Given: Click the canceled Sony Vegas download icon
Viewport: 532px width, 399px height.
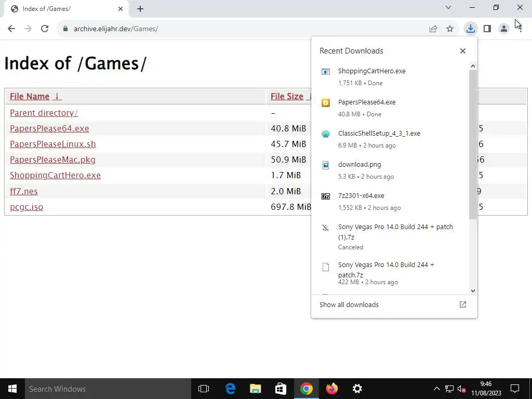Looking at the screenshot, I should [326, 228].
